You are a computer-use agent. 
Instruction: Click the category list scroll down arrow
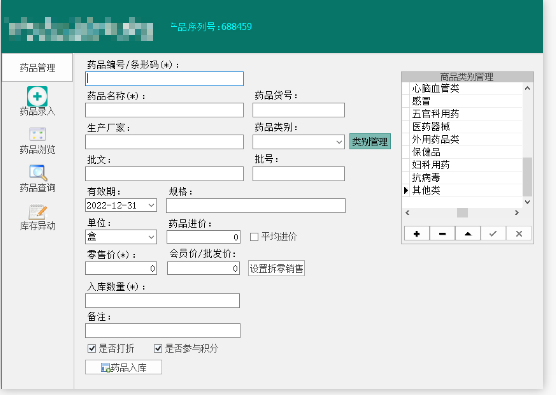coord(527,202)
